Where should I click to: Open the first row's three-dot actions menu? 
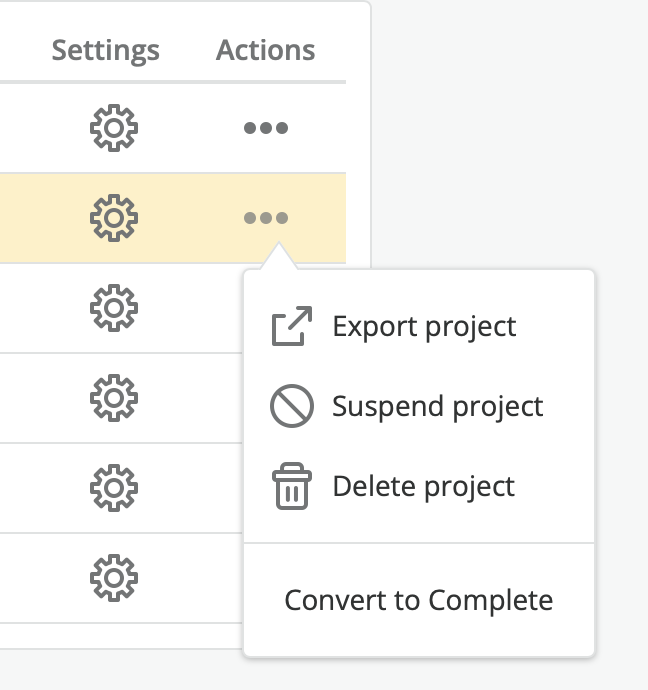pyautogui.click(x=266, y=128)
